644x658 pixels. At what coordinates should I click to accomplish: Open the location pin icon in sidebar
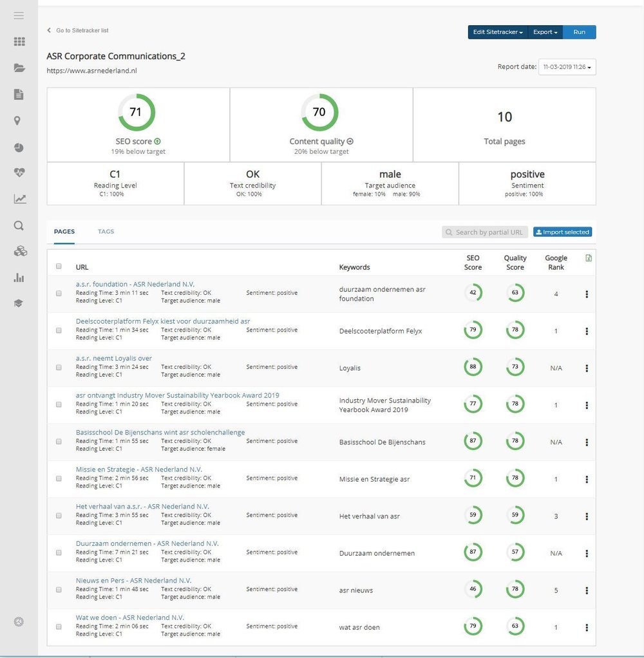coord(17,121)
